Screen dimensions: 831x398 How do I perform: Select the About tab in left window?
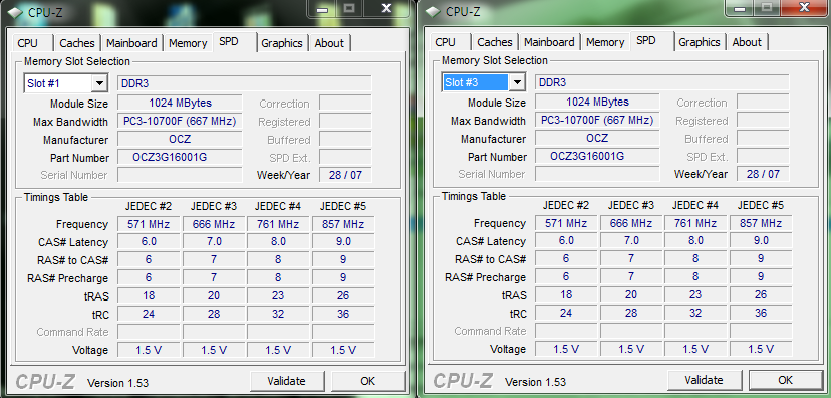click(x=329, y=43)
